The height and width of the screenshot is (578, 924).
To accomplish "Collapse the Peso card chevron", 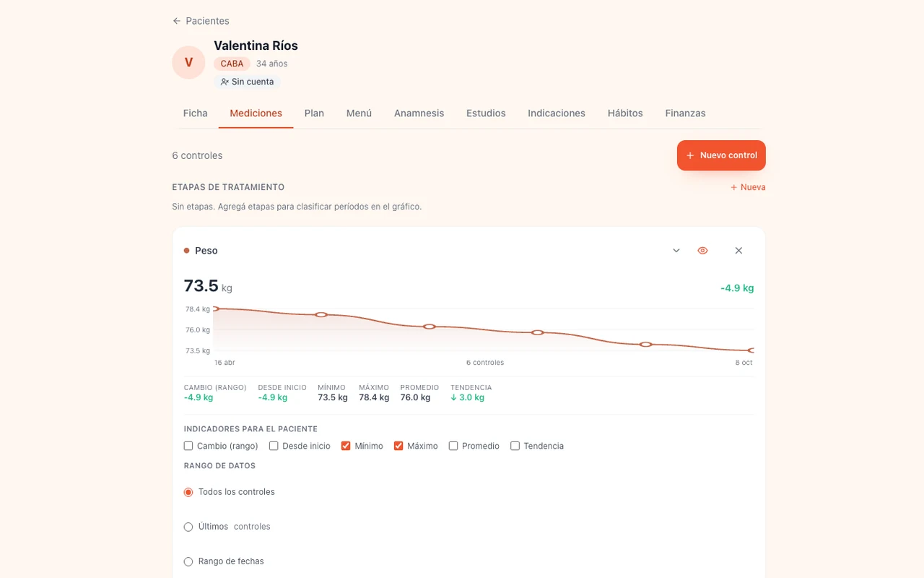I will pyautogui.click(x=676, y=251).
